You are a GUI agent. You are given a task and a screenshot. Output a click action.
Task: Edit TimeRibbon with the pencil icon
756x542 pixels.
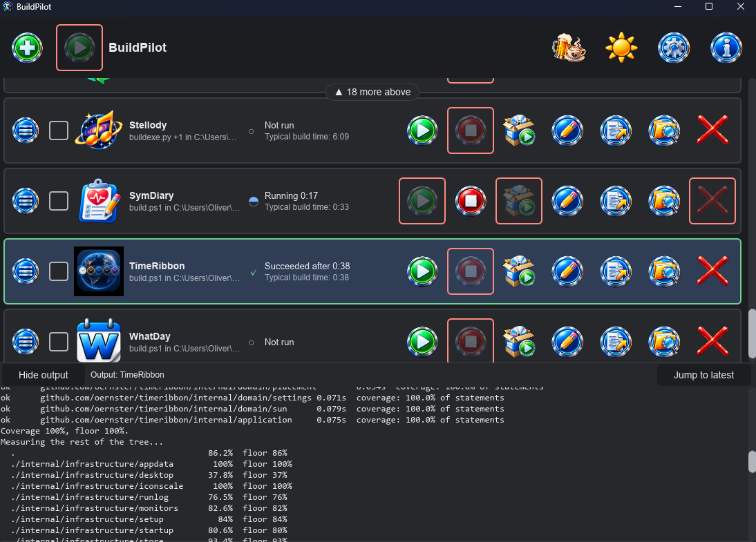(567, 271)
